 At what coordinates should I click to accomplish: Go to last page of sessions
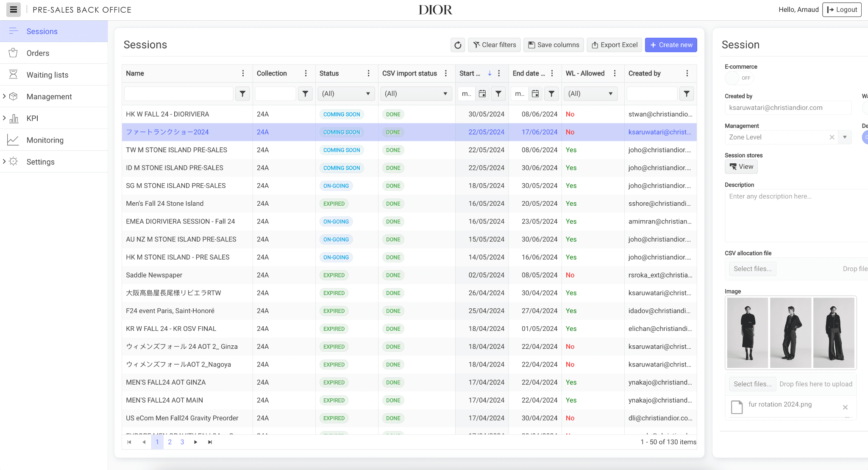(x=210, y=442)
